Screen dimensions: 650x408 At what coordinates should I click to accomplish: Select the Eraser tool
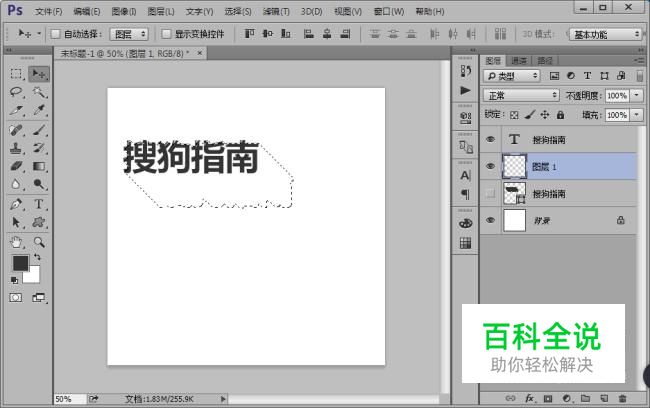(x=16, y=166)
